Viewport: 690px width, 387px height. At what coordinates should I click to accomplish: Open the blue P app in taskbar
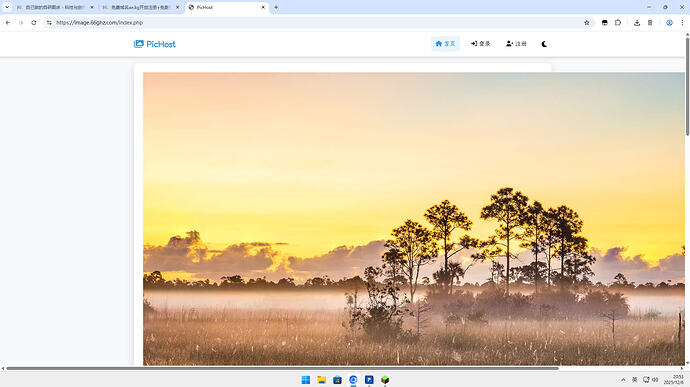(x=369, y=380)
